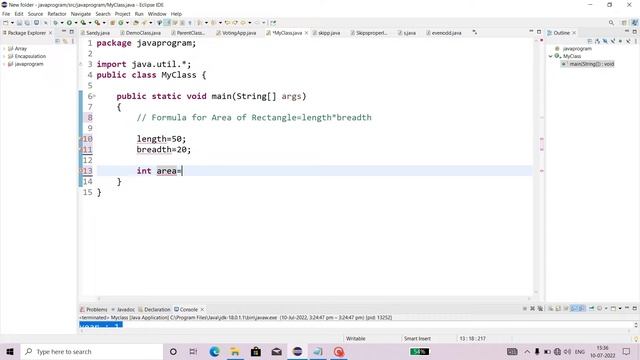Switch to the Javadoc tab
This screenshot has height=360, width=640.
point(123,309)
